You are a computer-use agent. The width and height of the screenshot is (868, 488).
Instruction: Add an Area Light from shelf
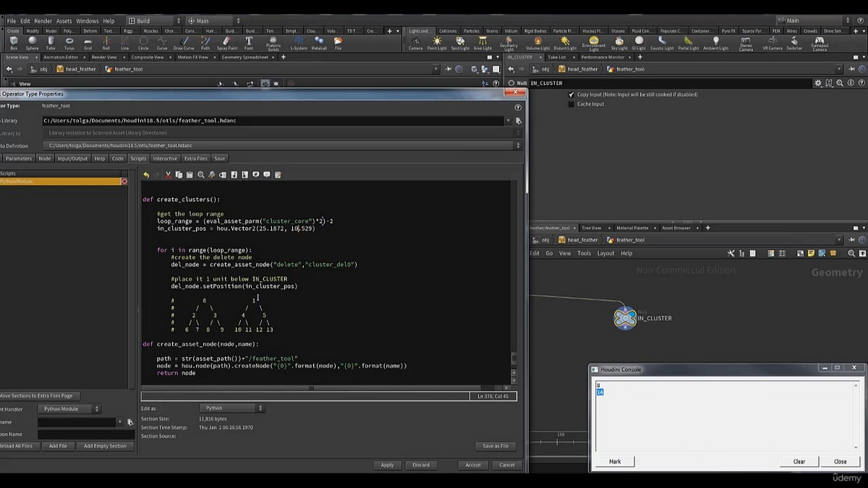pyautogui.click(x=482, y=43)
